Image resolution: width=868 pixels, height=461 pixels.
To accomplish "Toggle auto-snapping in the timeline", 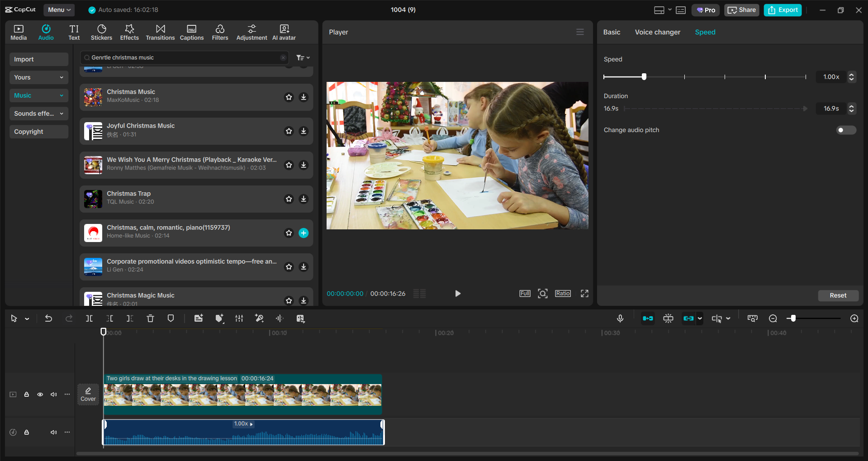I will tap(648, 318).
